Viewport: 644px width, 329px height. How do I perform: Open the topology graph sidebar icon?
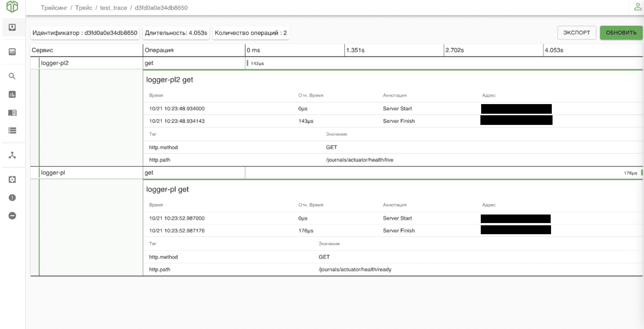pos(12,155)
